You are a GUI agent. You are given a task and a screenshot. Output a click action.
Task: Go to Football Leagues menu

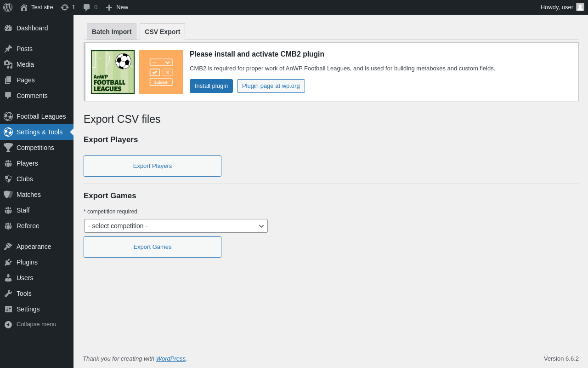point(37,116)
